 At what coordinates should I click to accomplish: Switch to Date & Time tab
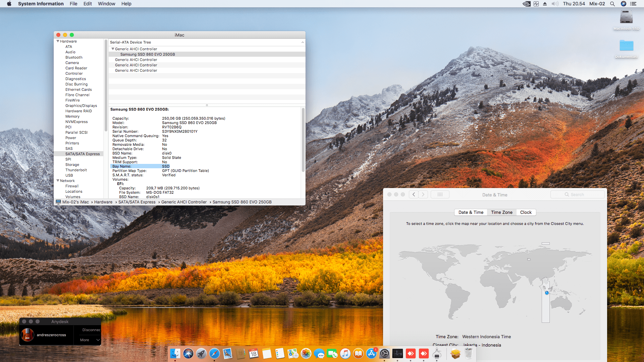[x=471, y=212]
